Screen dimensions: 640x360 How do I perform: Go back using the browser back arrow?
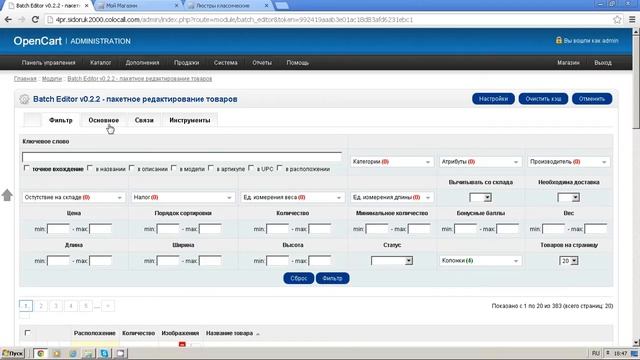(8, 19)
